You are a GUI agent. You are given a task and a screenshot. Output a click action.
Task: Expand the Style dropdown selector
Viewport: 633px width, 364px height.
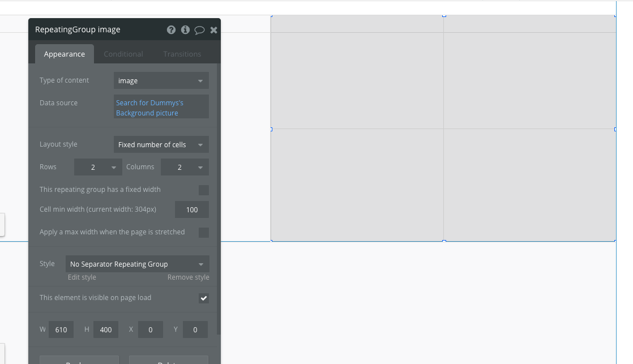(137, 264)
